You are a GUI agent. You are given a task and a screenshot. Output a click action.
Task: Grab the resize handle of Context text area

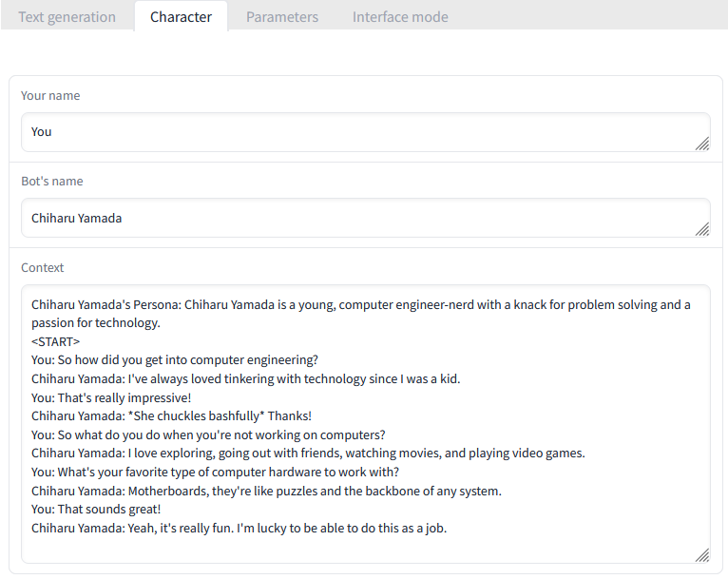coord(702,555)
